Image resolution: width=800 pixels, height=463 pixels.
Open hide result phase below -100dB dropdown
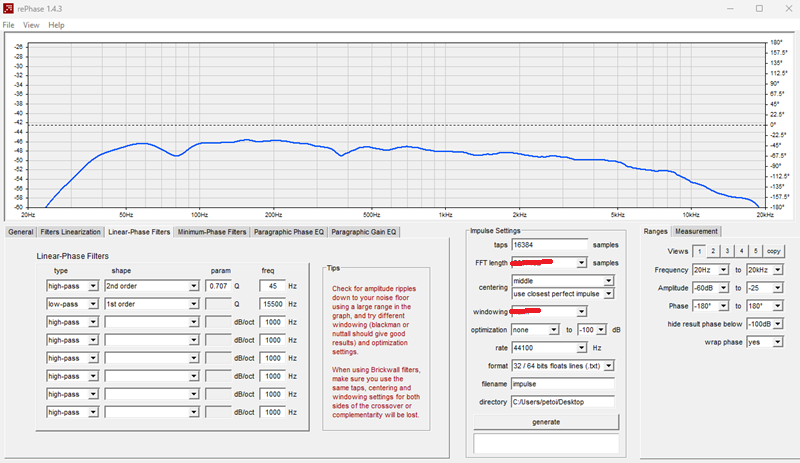tap(764, 324)
